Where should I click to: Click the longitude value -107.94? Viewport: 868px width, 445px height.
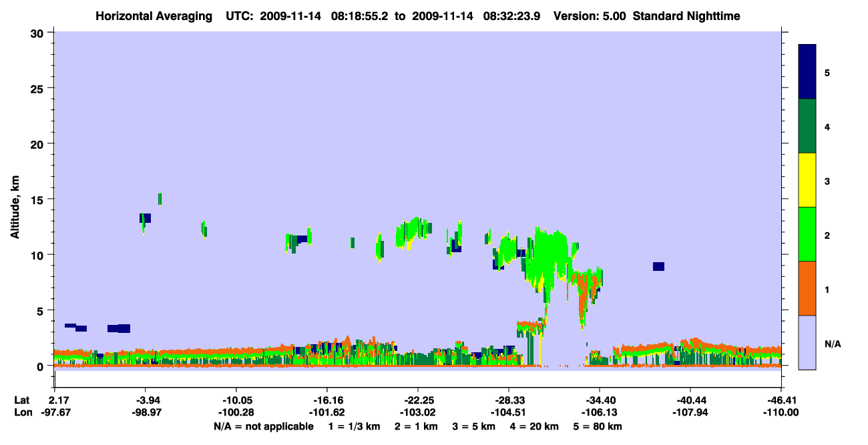pos(690,413)
